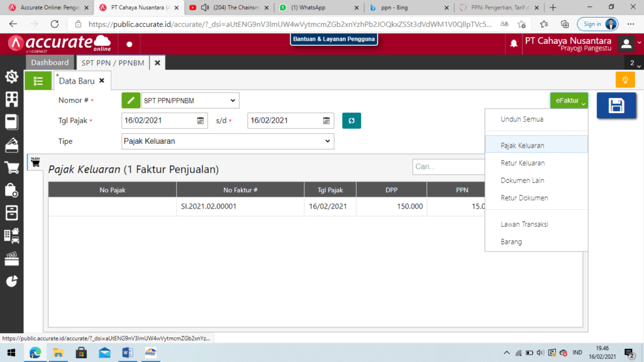
Task: Switch to the Dashboard tab
Action: [50, 63]
